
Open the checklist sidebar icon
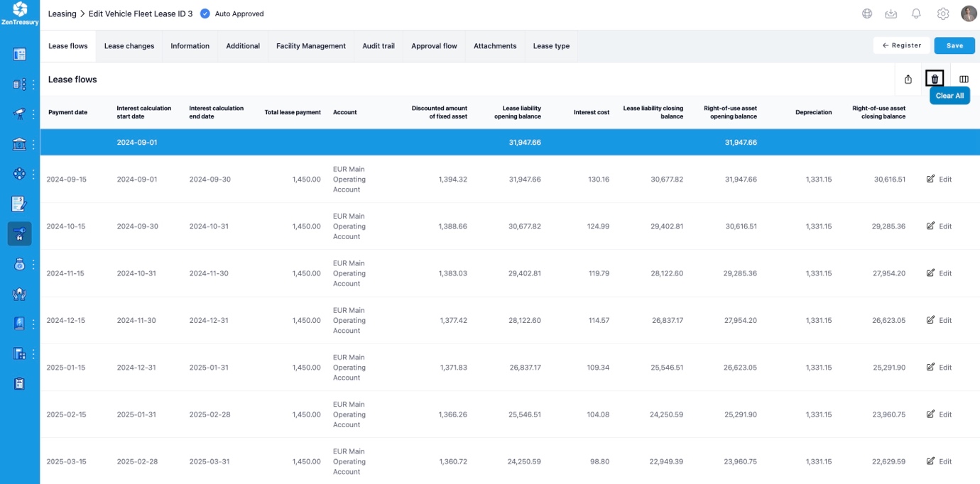click(19, 84)
